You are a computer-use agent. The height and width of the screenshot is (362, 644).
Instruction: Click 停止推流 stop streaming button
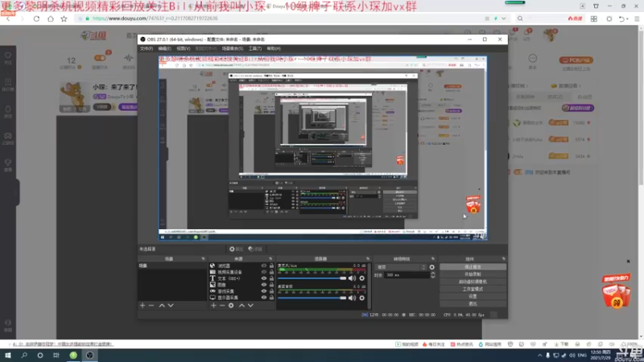(x=473, y=267)
